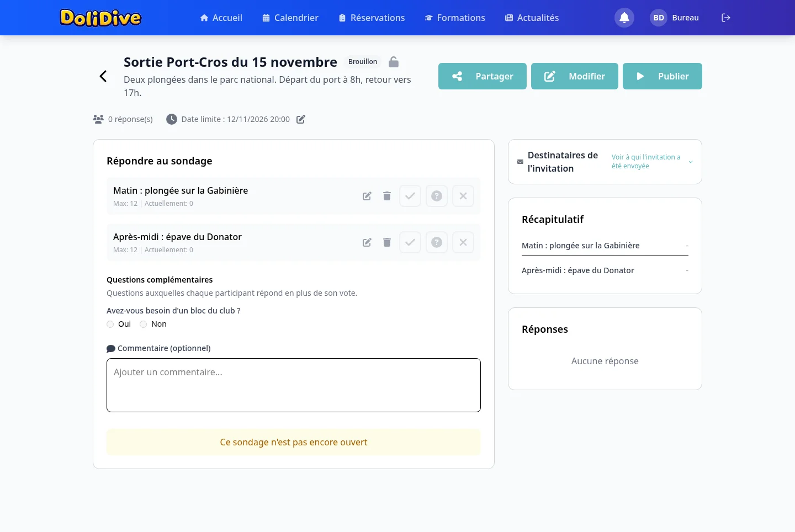
Task: Open the Actualités menu
Action: pos(532,18)
